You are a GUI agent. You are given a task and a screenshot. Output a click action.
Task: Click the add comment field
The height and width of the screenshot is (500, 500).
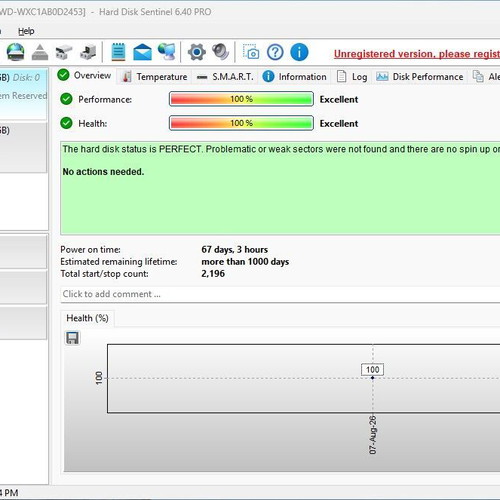tap(280, 294)
